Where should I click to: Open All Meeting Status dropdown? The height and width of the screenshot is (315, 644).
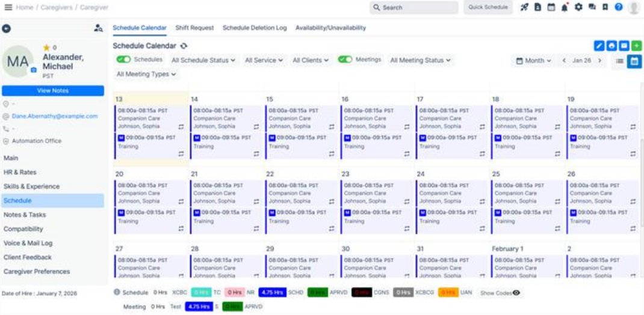420,60
